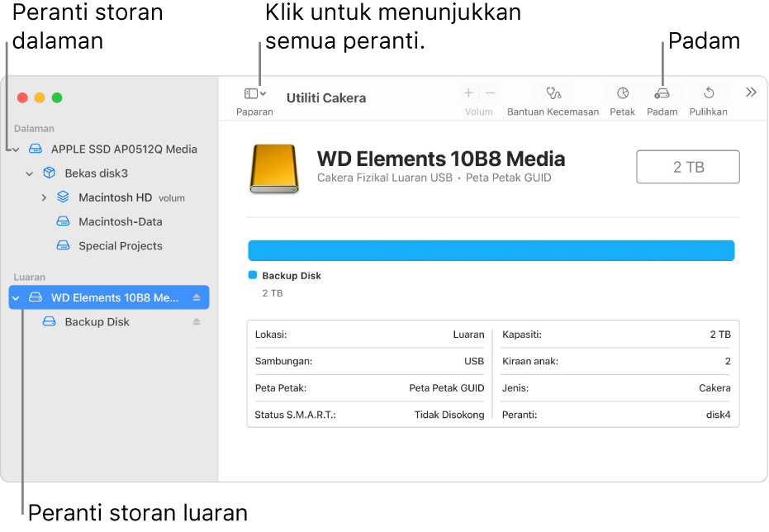
Task: Maximize the window with green button
Action: pyautogui.click(x=57, y=97)
